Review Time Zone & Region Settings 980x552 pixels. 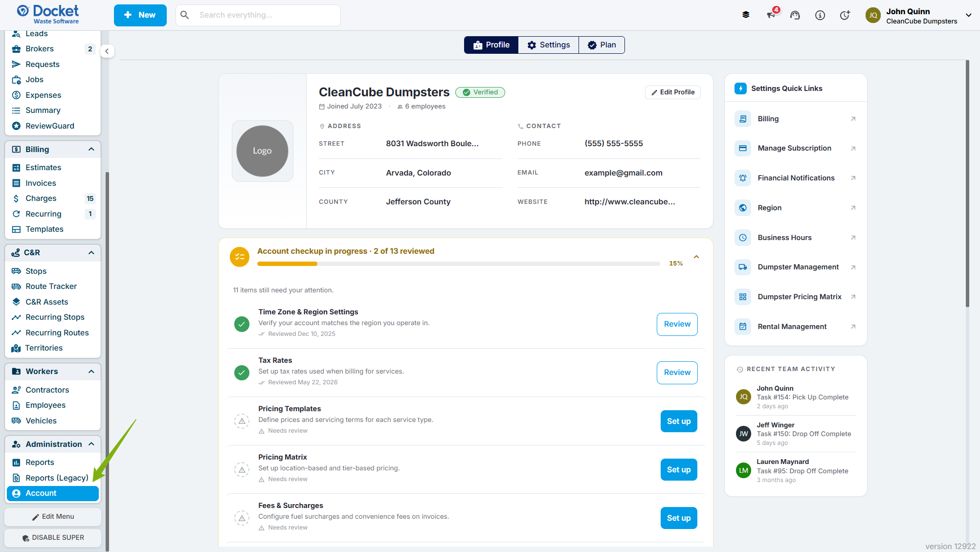point(677,324)
